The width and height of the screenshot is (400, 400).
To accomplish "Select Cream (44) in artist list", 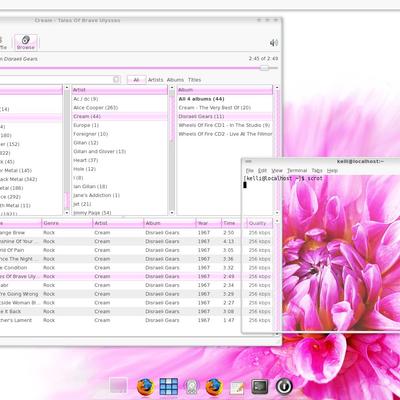I will (x=119, y=116).
